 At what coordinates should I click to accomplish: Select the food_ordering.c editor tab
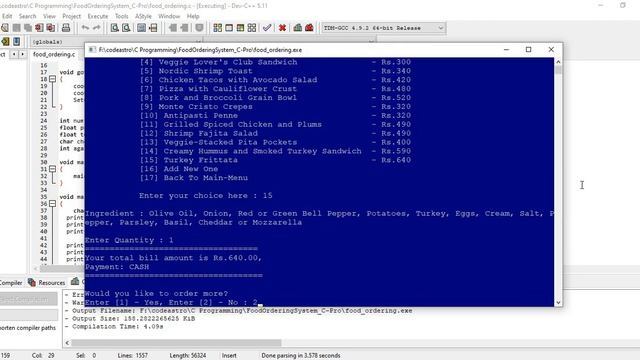pyautogui.click(x=54, y=54)
